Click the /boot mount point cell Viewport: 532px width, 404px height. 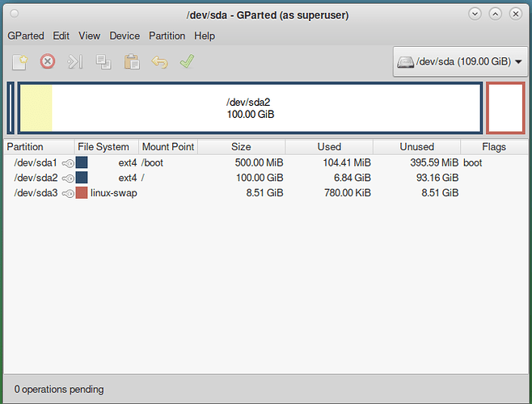152,163
